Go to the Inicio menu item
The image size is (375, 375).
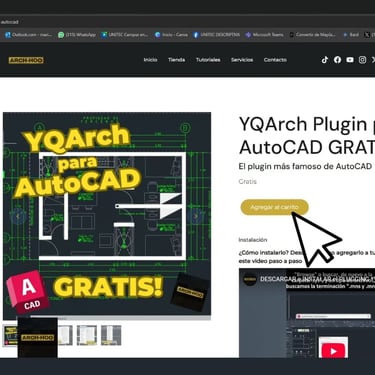tap(150, 60)
